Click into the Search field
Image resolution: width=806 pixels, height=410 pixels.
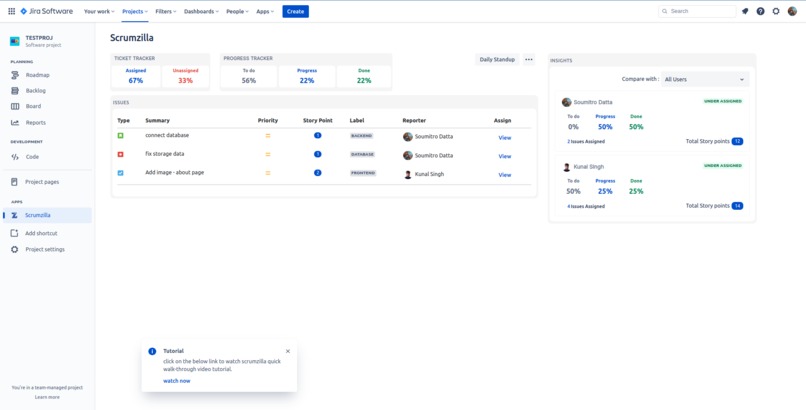[x=698, y=11]
